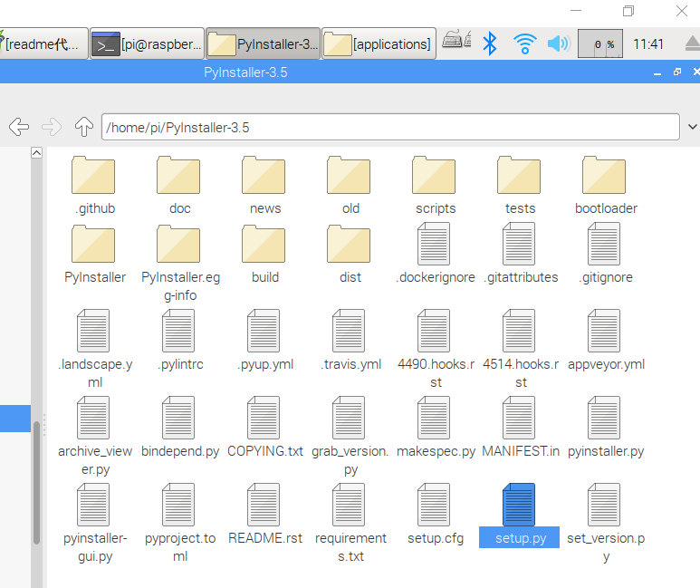Image resolution: width=700 pixels, height=588 pixels.
Task: Switch to the [readme代... taskbar window
Action: pos(43,43)
